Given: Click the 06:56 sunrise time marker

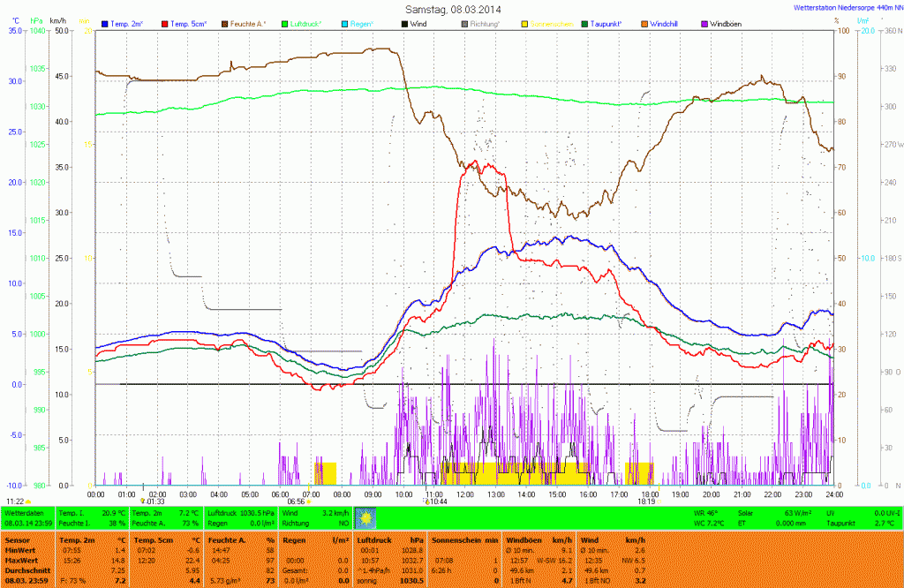Looking at the screenshot, I should [296, 501].
